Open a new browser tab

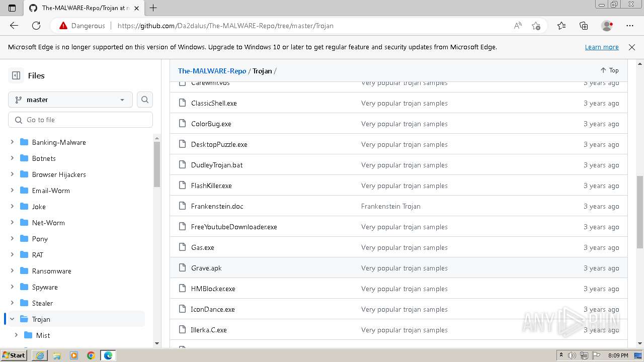[x=153, y=8]
